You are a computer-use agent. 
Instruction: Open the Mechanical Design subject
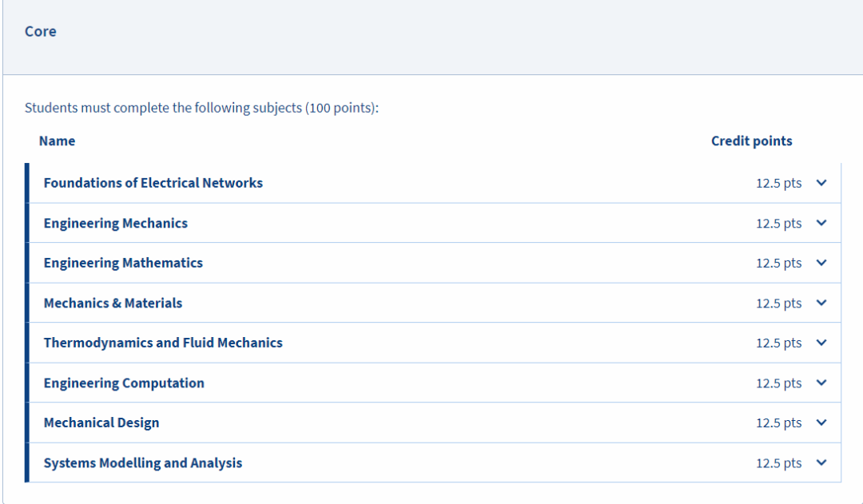(x=101, y=423)
